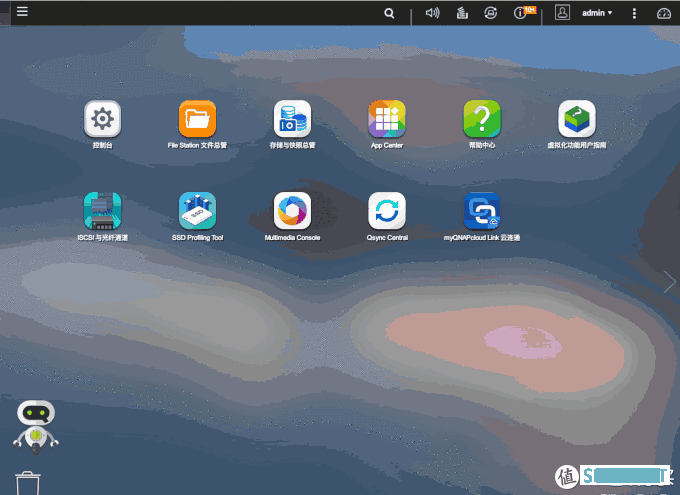The height and width of the screenshot is (495, 680).
Task: Click the "帮助中心" label text
Action: [482, 145]
